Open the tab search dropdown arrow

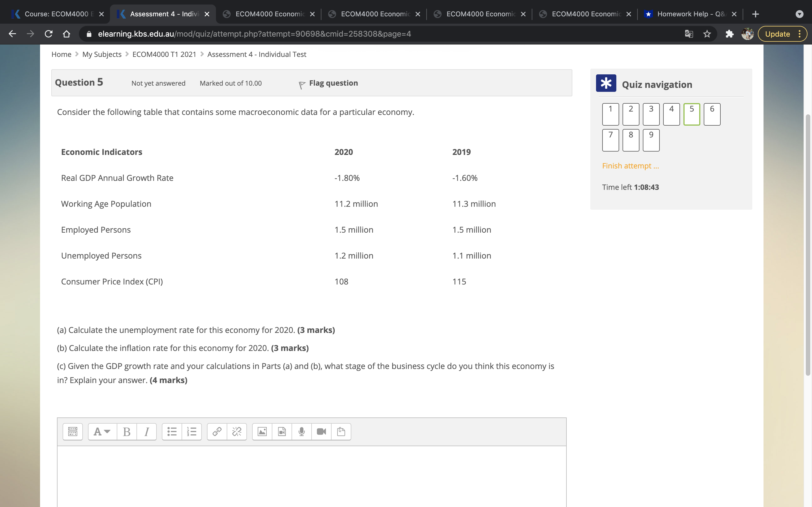(x=799, y=14)
